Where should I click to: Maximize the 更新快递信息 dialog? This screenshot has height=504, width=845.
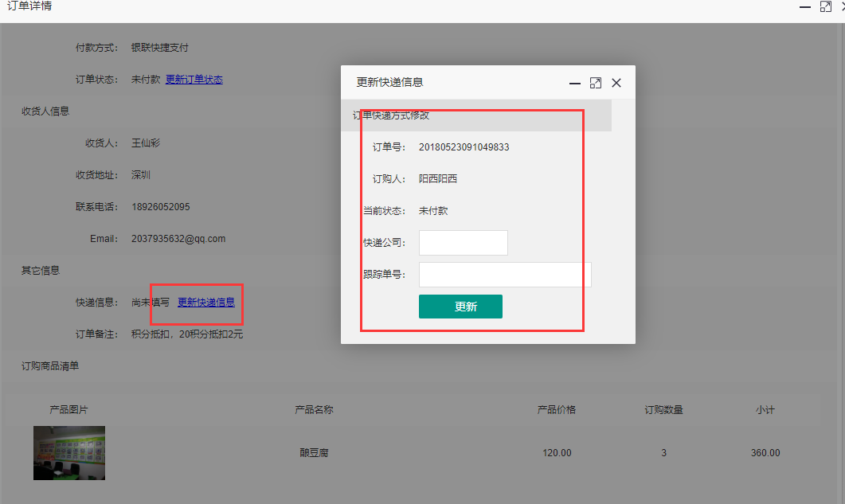[x=595, y=83]
